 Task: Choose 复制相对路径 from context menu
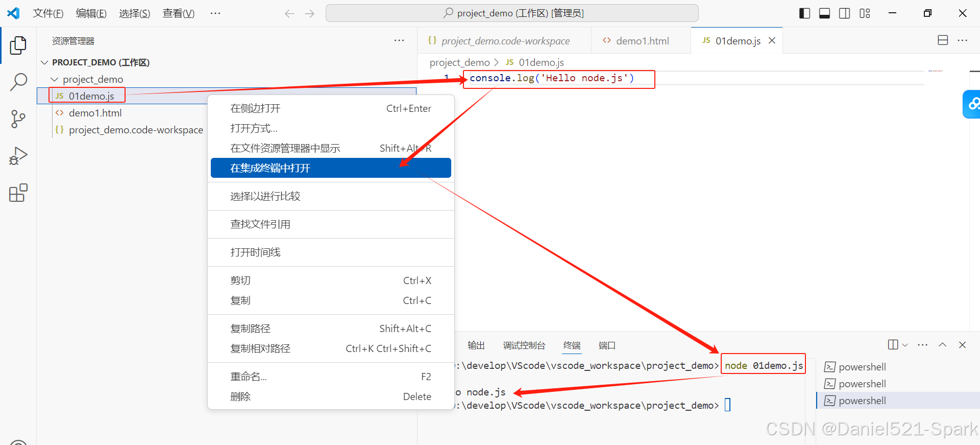coord(331,348)
